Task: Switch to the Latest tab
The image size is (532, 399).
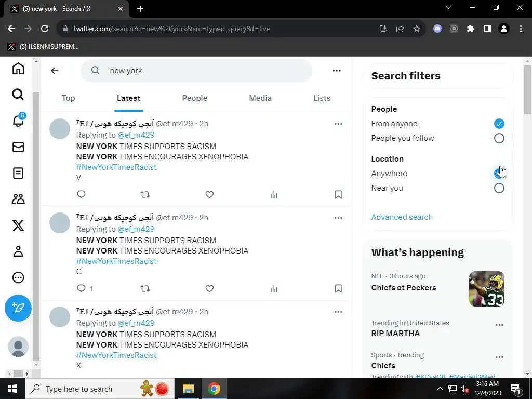Action: (x=129, y=98)
